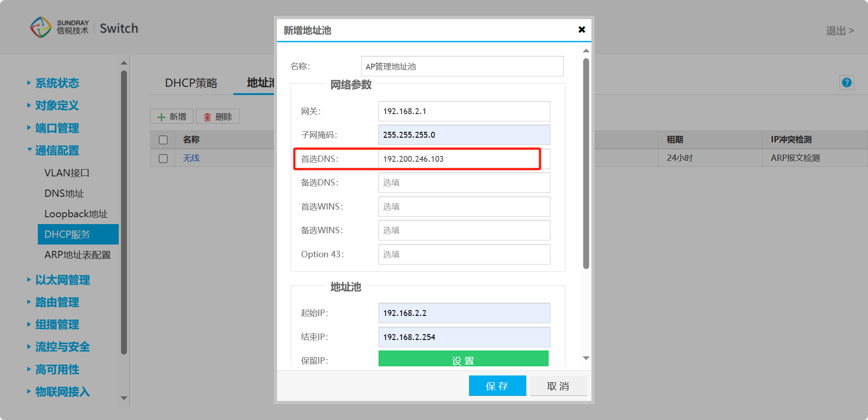This screenshot has height=420, width=868.
Task: Expand the 高可用性 menu
Action: click(x=57, y=370)
